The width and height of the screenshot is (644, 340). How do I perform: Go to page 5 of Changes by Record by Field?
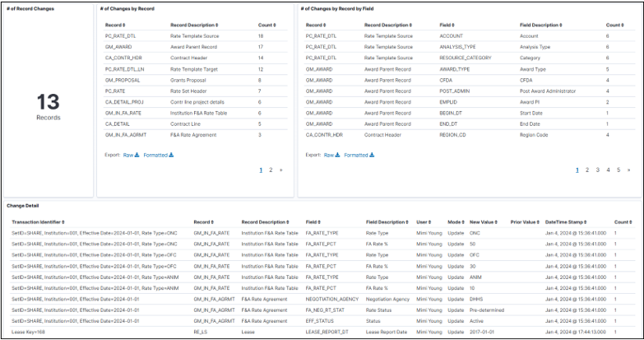click(x=619, y=170)
